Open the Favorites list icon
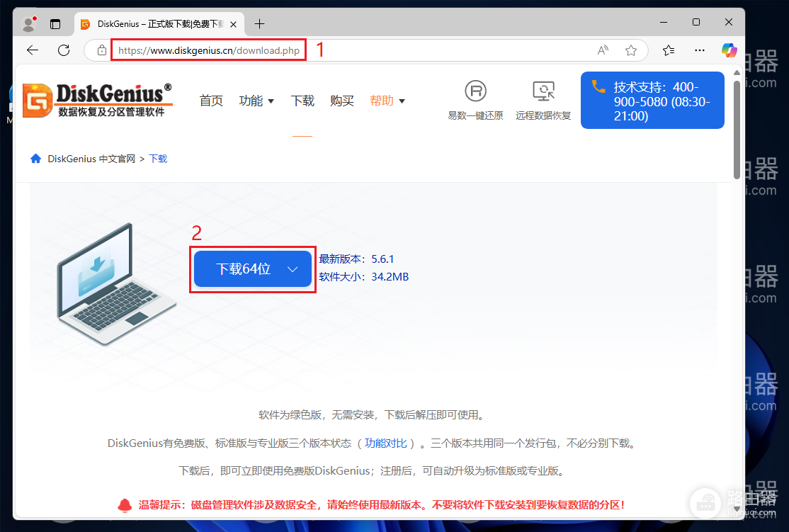This screenshot has height=532, width=789. tap(669, 50)
